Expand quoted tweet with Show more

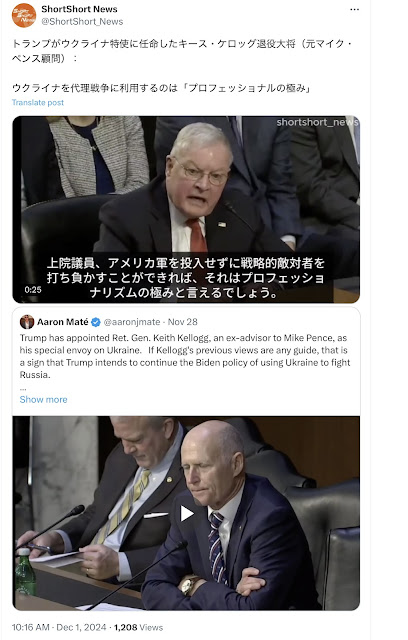[43, 400]
